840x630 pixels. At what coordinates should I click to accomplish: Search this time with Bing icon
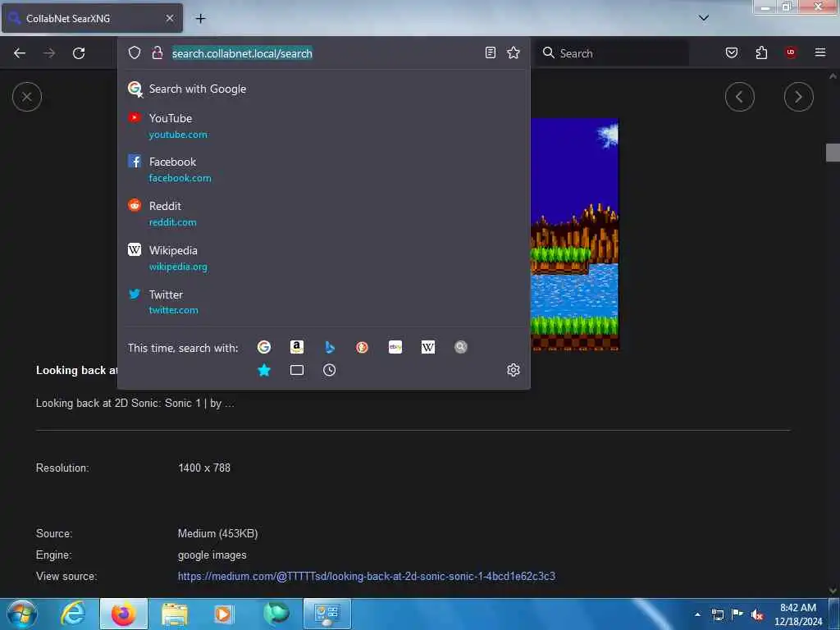[x=330, y=347]
